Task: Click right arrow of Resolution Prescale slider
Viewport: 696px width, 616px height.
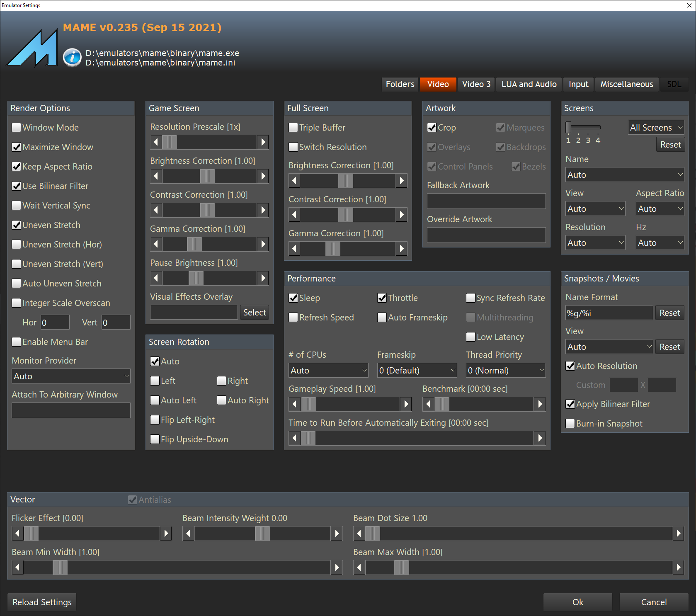Action: tap(263, 142)
